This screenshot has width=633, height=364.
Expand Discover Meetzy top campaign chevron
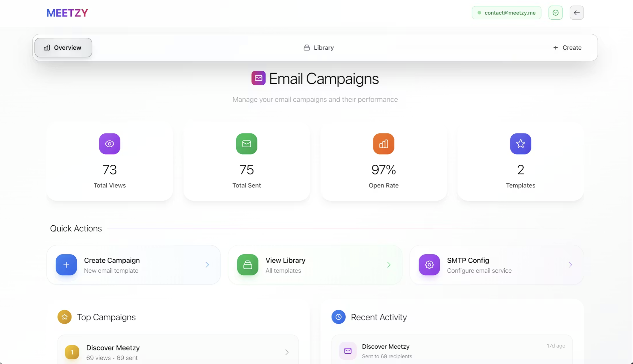click(287, 352)
